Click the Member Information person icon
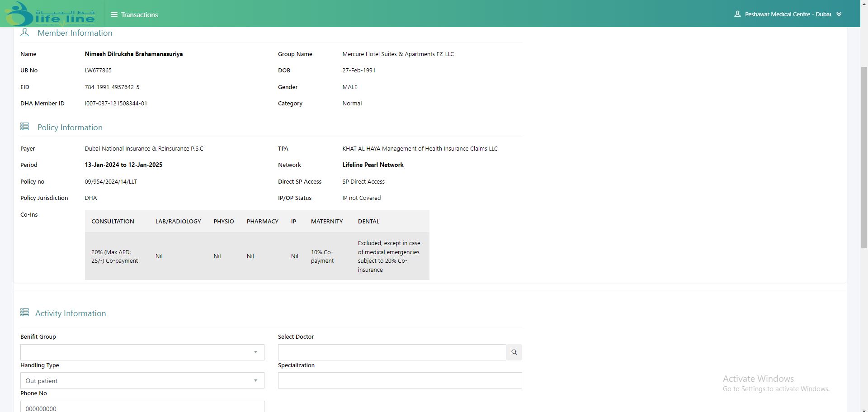 25,33
